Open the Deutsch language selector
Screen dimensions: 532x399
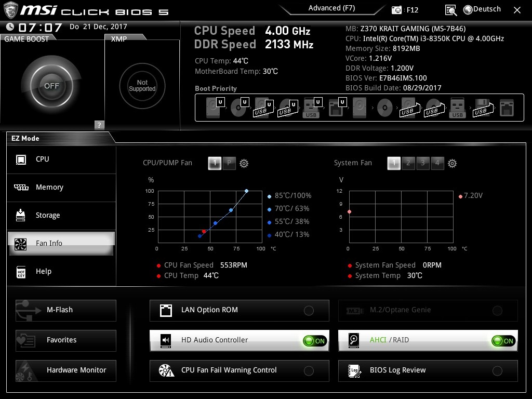pyautogui.click(x=487, y=9)
